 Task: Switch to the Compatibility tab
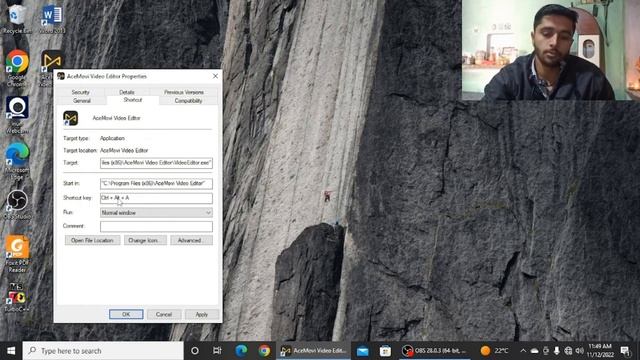(x=188, y=101)
